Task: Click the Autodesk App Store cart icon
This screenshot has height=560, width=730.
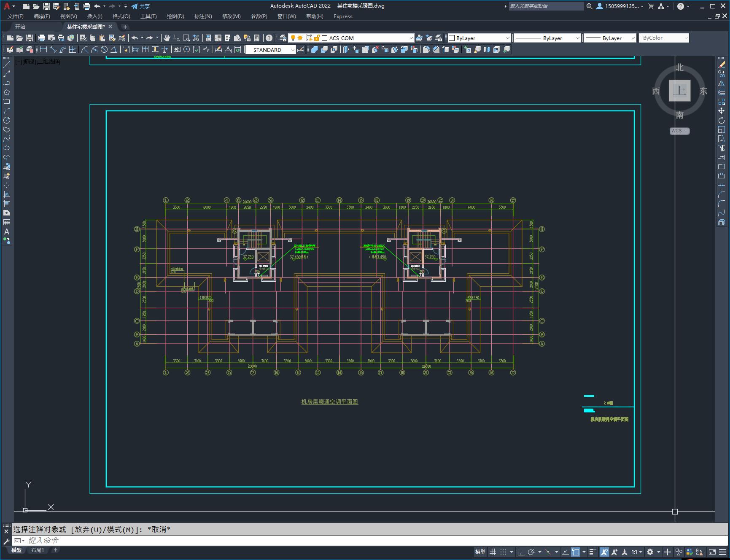Action: (x=651, y=6)
